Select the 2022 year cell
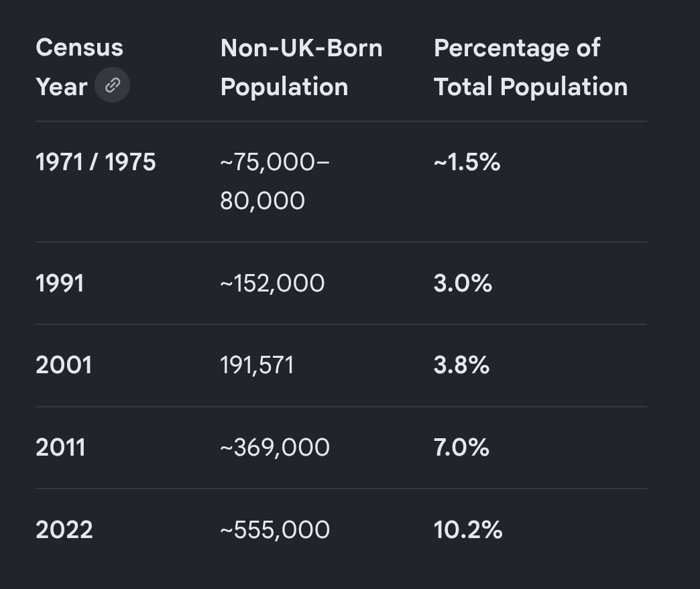Screen dimensions: 700x589 [64, 529]
